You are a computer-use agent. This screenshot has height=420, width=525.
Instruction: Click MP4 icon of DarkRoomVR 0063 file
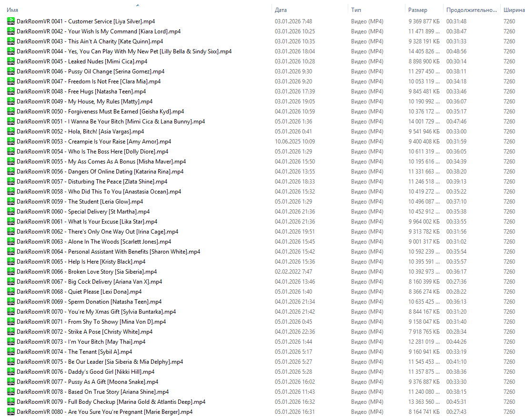(x=10, y=242)
